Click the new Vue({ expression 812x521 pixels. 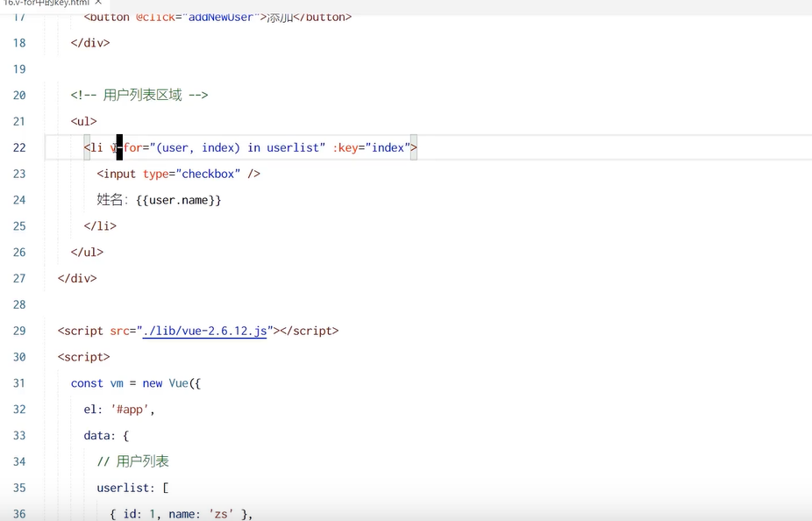coord(171,383)
